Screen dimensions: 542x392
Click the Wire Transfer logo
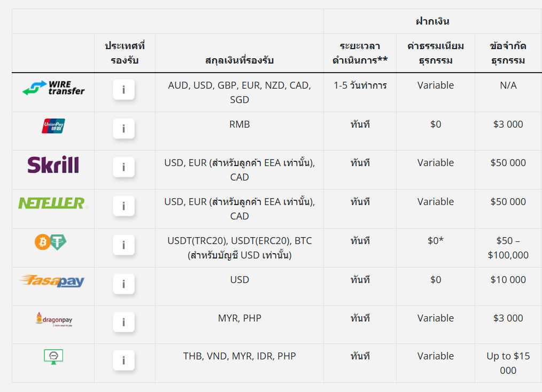[x=53, y=88]
